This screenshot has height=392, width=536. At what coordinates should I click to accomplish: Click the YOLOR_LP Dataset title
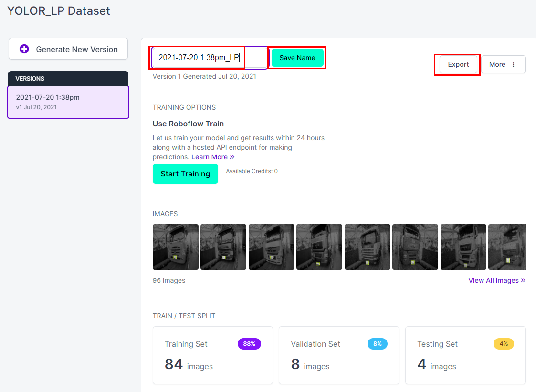click(58, 11)
